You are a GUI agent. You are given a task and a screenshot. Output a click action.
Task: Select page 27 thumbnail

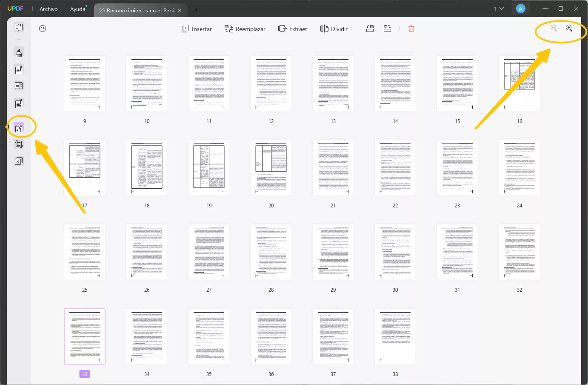[x=209, y=252]
